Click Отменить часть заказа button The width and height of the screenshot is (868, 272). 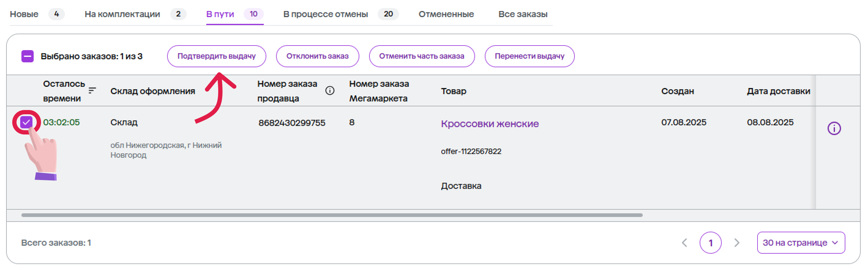pos(421,56)
